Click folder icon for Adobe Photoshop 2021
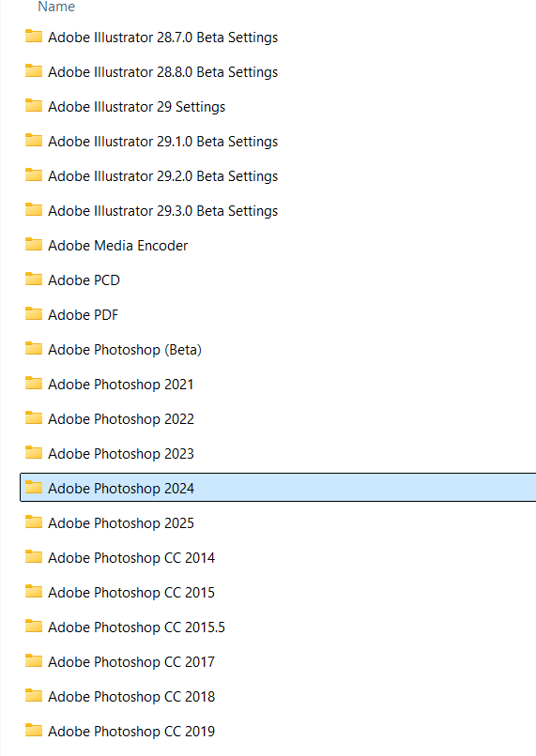Image resolution: width=536 pixels, height=756 pixels. tap(34, 384)
